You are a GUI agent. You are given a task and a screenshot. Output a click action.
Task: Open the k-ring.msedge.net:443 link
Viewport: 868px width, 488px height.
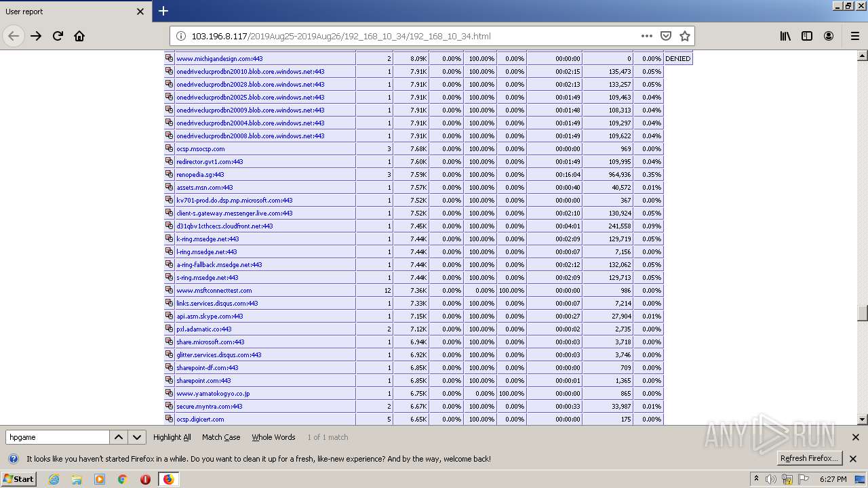click(208, 239)
